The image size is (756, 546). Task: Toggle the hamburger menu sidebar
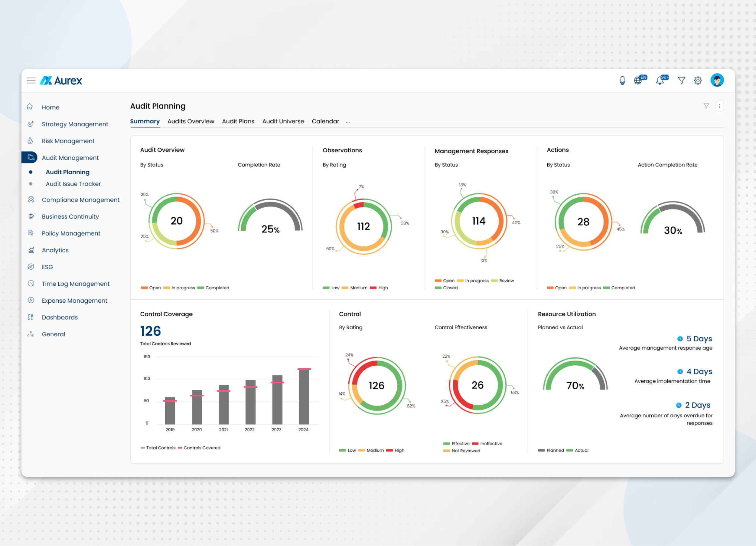coord(31,81)
